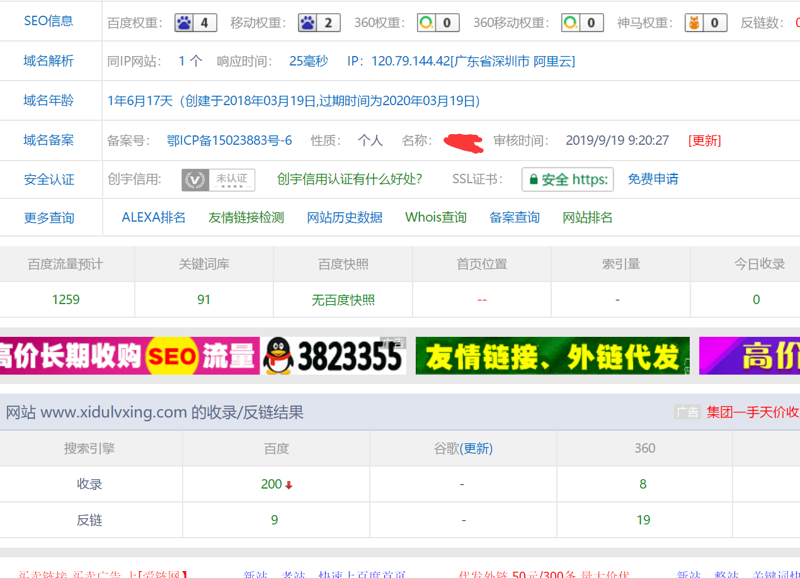Open the ALEXA排名 query link
Image resolution: width=800 pixels, height=578 pixels.
coord(154,217)
